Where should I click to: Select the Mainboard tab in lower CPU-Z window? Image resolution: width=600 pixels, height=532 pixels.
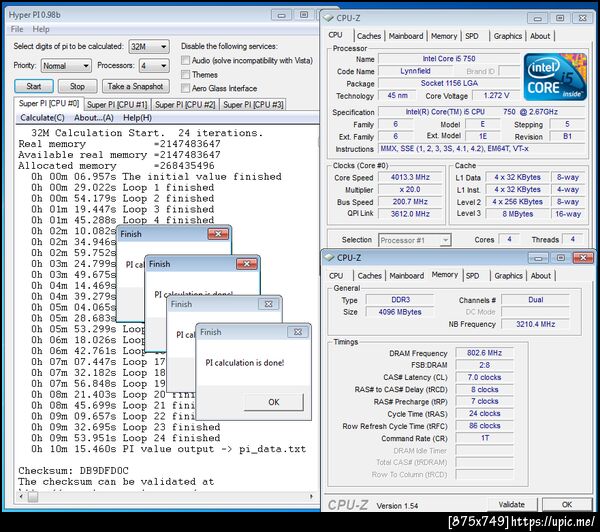406,276
